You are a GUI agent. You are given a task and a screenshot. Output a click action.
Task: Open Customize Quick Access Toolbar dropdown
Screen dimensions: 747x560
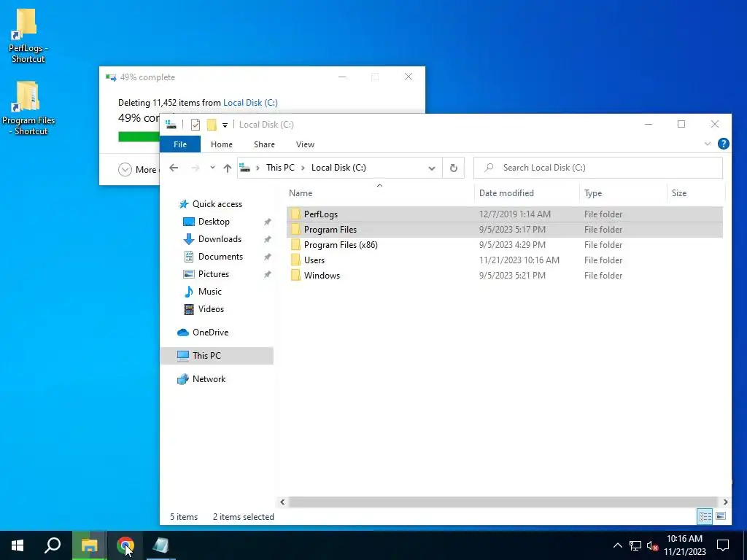point(225,125)
